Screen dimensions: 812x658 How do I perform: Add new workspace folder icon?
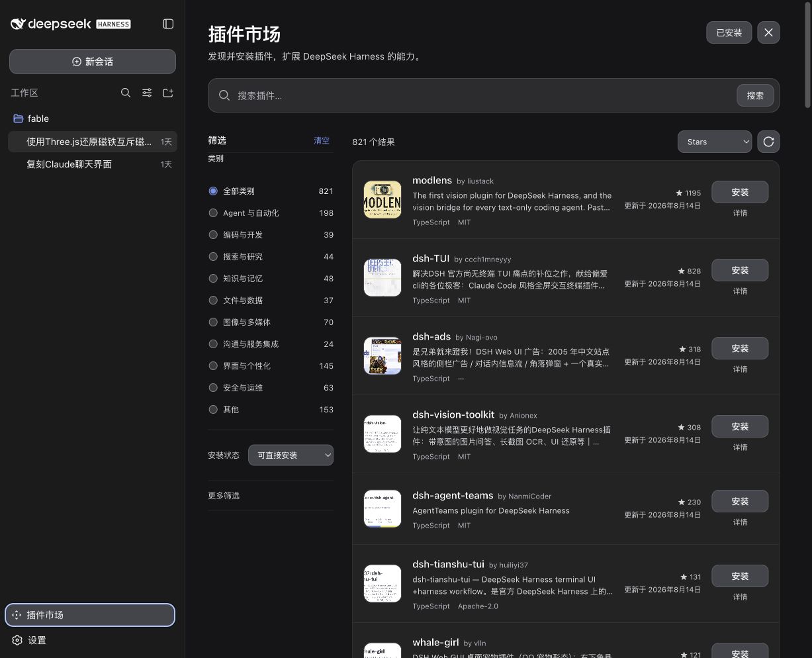pos(168,93)
